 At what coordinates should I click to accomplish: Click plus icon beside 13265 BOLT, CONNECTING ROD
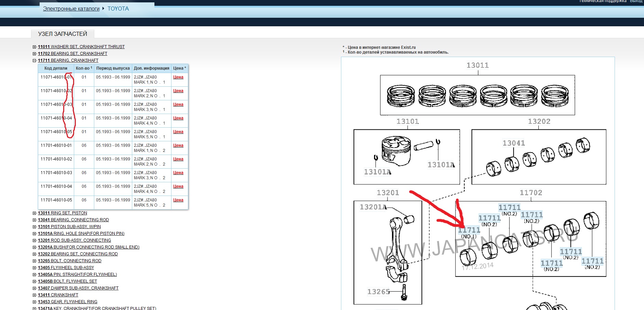(34, 261)
